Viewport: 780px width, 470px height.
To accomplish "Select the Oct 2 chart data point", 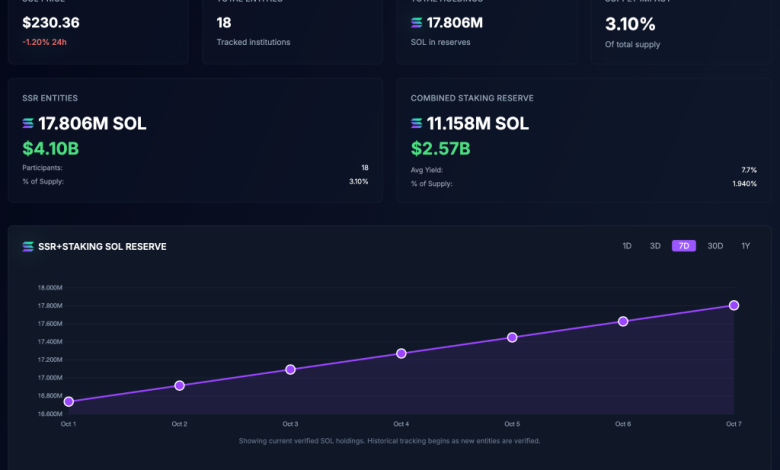I will (x=179, y=385).
